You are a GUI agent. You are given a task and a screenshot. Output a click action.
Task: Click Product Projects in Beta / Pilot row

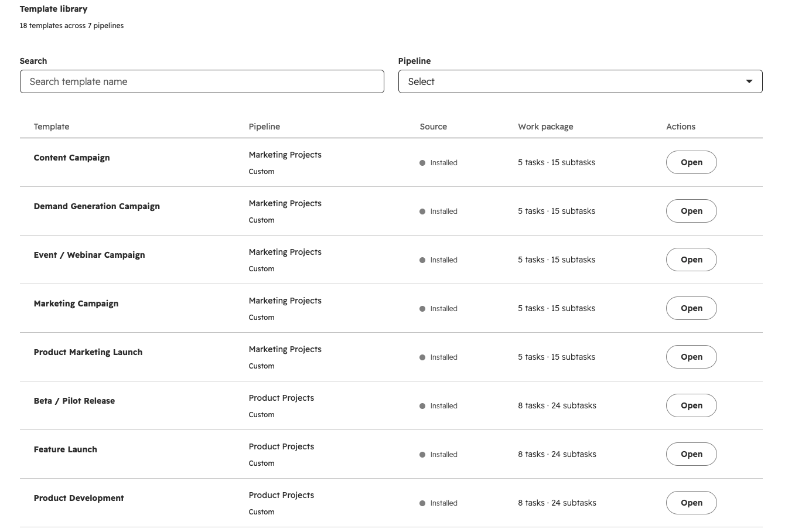point(281,398)
